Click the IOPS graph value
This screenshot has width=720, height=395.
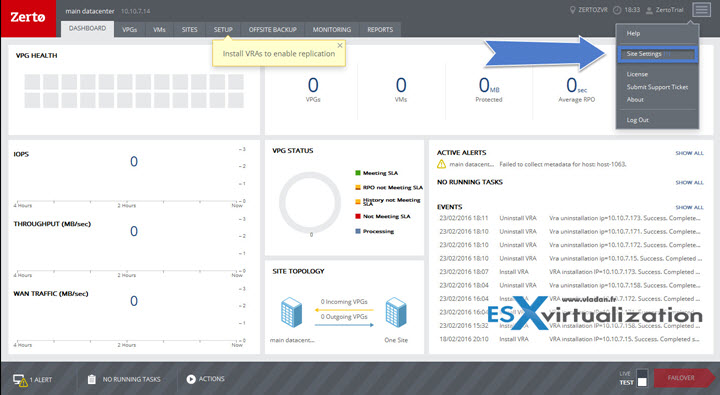click(134, 161)
